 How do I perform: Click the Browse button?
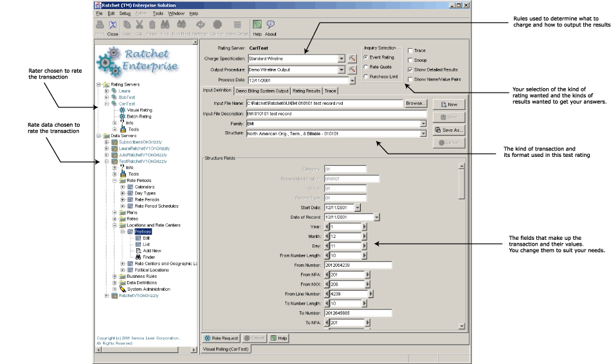click(415, 104)
